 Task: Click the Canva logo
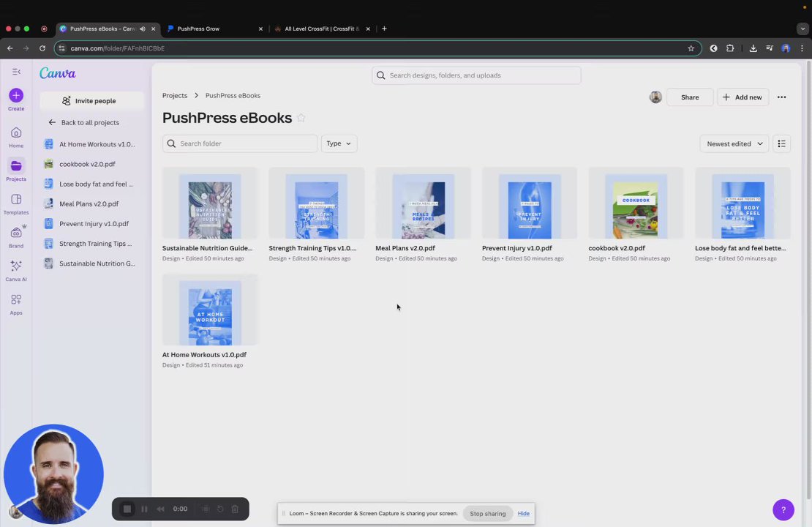(x=58, y=73)
